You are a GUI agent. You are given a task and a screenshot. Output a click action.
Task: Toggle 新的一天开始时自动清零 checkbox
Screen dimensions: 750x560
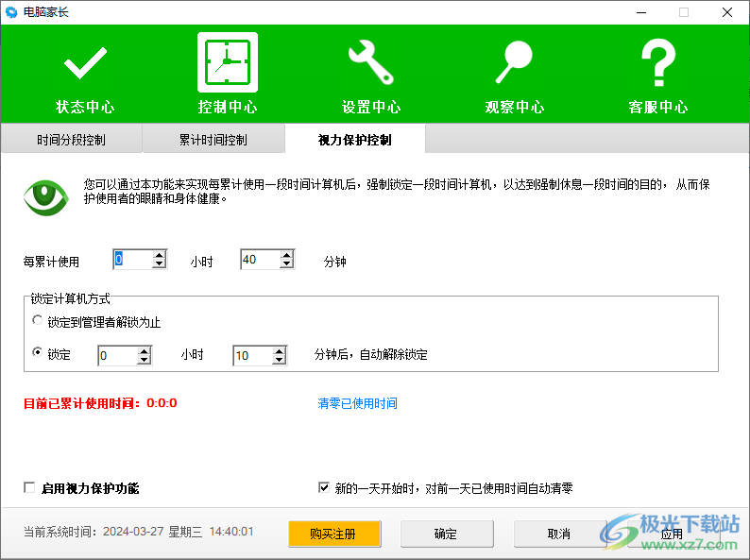click(x=324, y=487)
